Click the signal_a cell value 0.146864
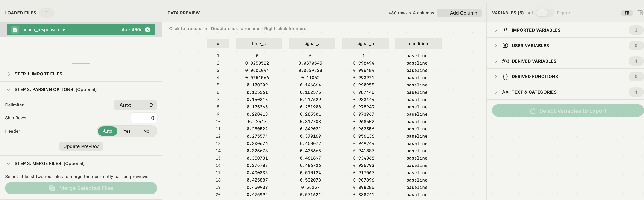Image resolution: width=644 pixels, height=200 pixels. 310,85
